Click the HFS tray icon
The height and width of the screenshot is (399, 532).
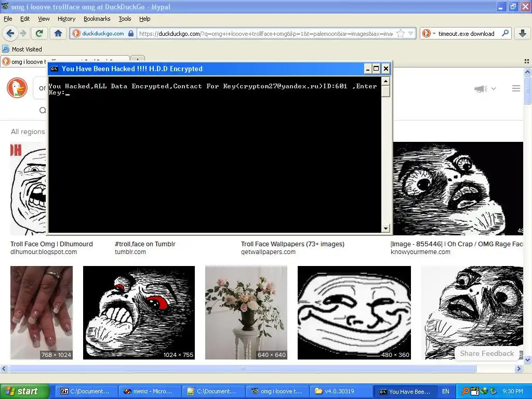tap(475, 391)
